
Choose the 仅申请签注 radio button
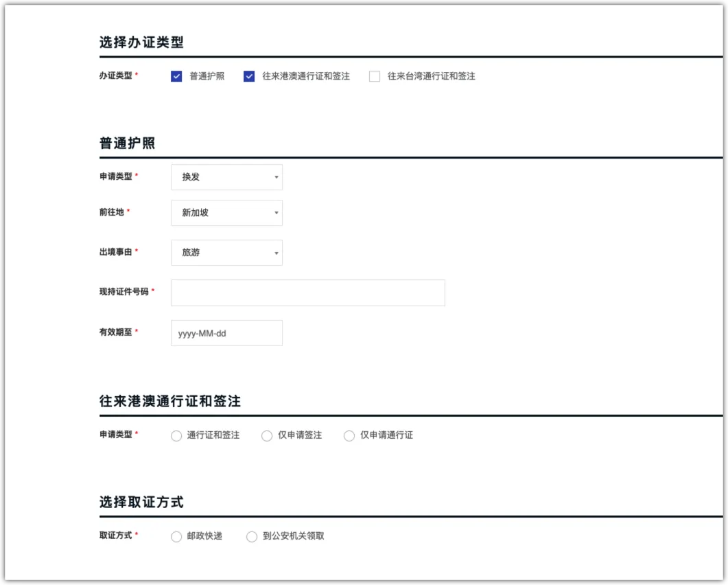point(267,435)
